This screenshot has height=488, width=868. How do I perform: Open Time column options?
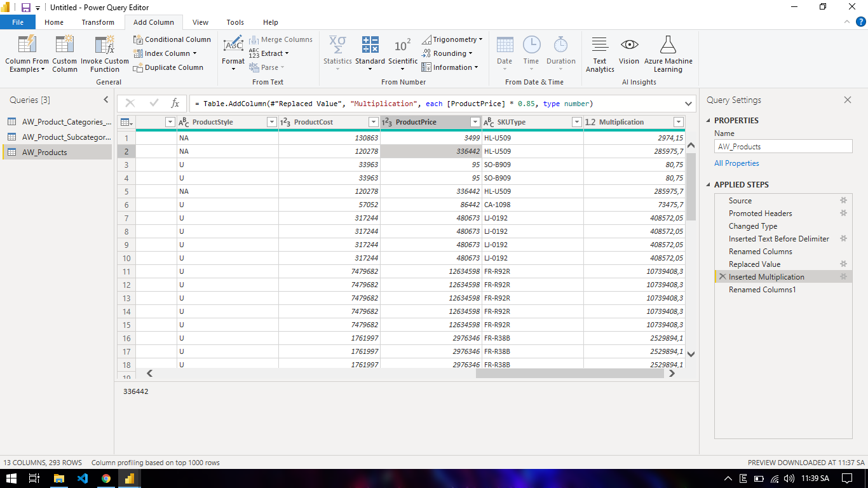(x=531, y=54)
